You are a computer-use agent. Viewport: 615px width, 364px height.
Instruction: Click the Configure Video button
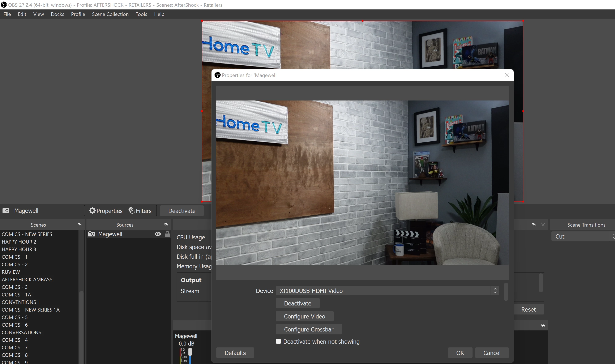click(x=304, y=316)
